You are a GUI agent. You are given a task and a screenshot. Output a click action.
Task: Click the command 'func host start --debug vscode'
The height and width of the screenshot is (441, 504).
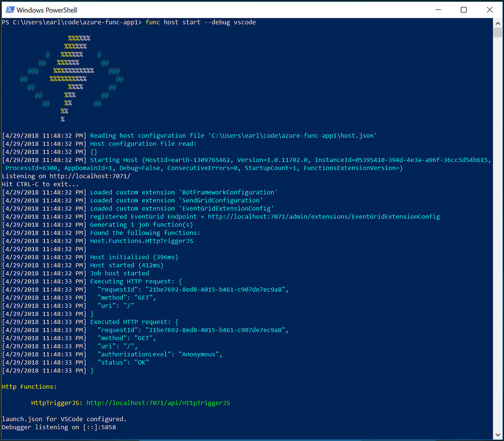201,22
